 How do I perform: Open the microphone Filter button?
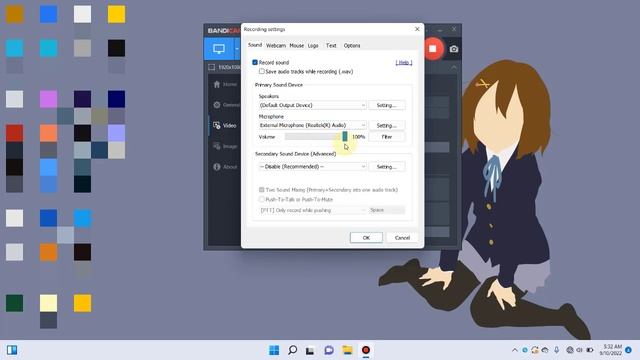click(387, 137)
